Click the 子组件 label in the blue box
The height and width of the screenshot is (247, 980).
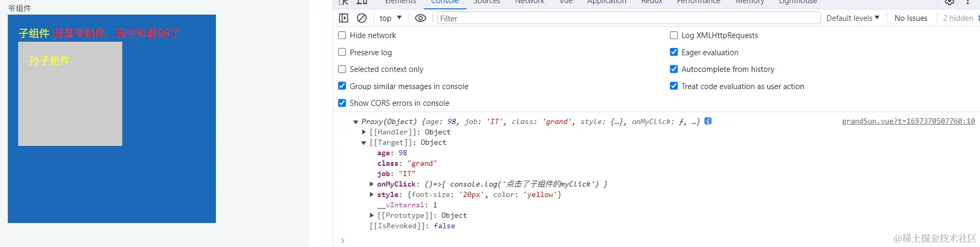coord(34,33)
